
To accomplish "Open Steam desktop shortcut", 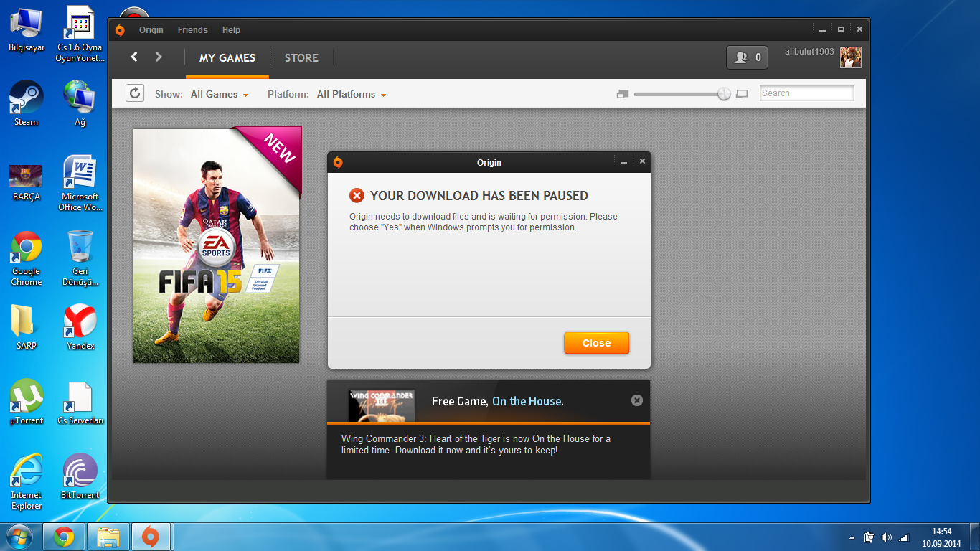I will (x=27, y=103).
